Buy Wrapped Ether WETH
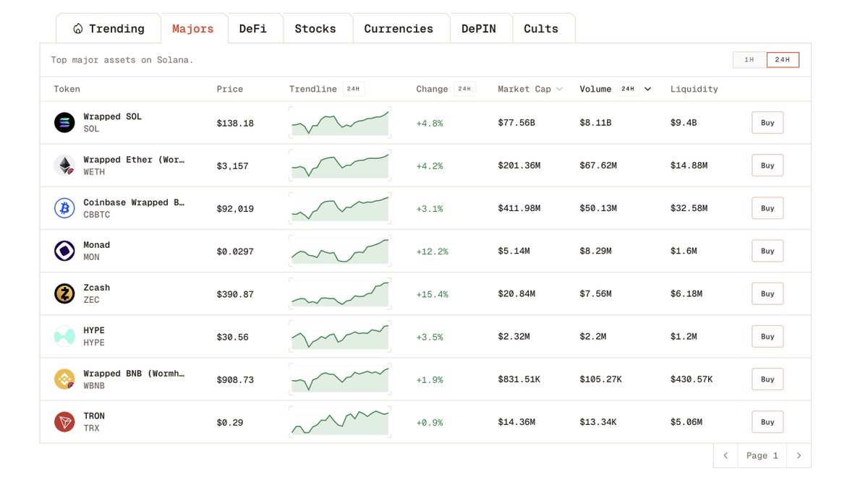This screenshot has height=503, width=868. (x=767, y=165)
